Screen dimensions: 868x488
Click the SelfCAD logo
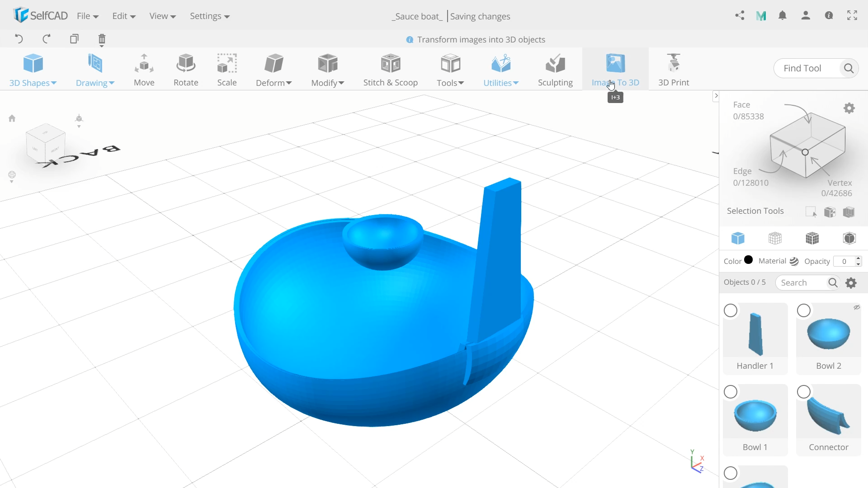(41, 15)
